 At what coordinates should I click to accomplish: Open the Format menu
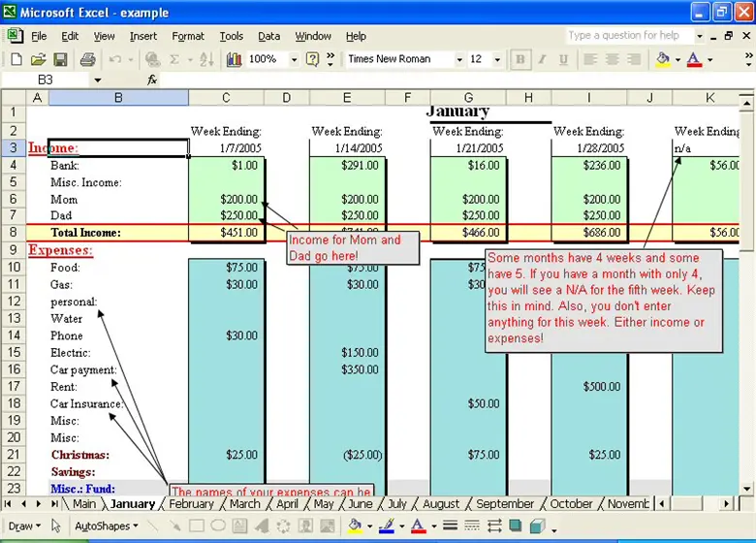tap(188, 36)
